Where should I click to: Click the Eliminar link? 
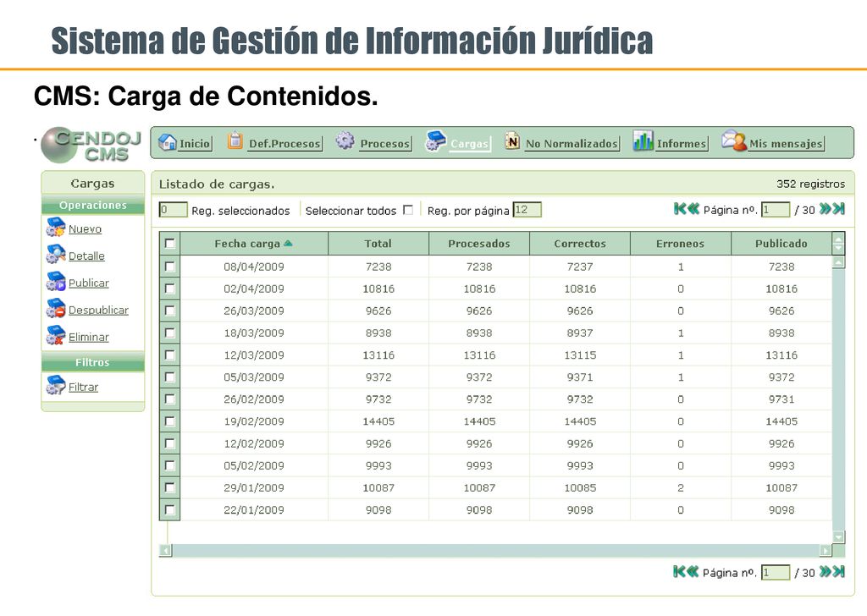(88, 337)
